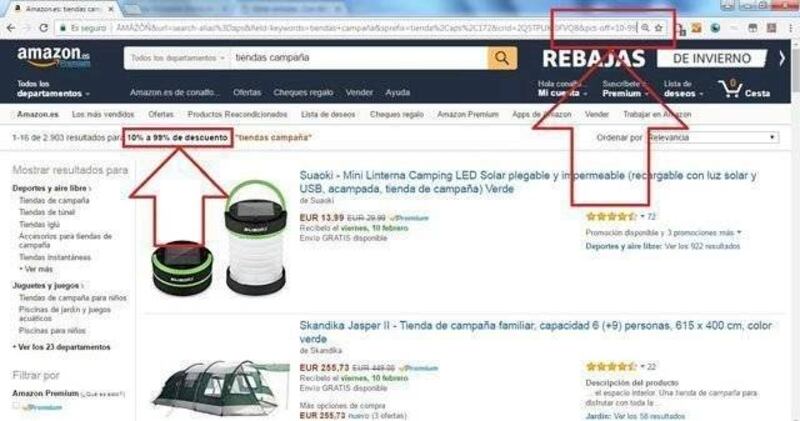This screenshot has width=800, height=421.
Task: Open Lista de deseos header dropdown
Action: pos(683,89)
